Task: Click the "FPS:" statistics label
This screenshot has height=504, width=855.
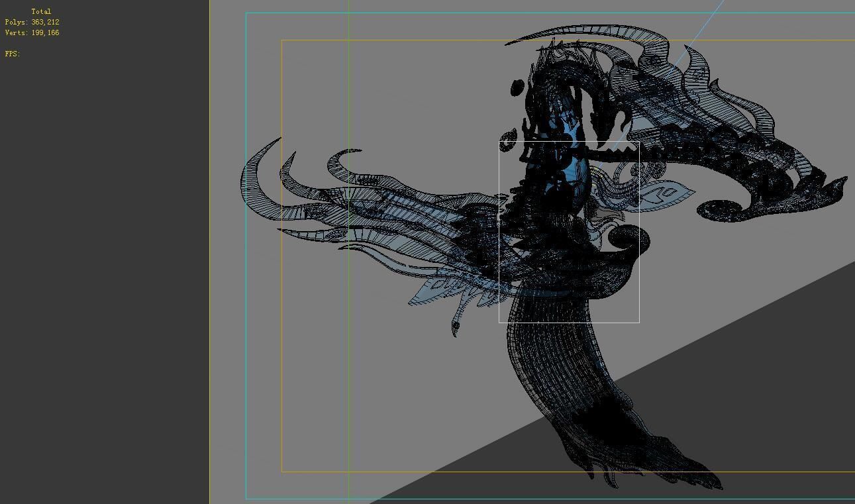Action: [x=13, y=54]
